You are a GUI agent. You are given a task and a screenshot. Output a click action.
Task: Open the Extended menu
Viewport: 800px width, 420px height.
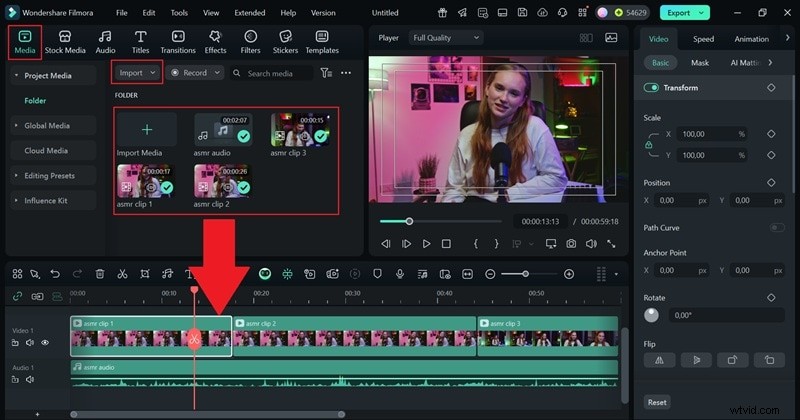249,13
